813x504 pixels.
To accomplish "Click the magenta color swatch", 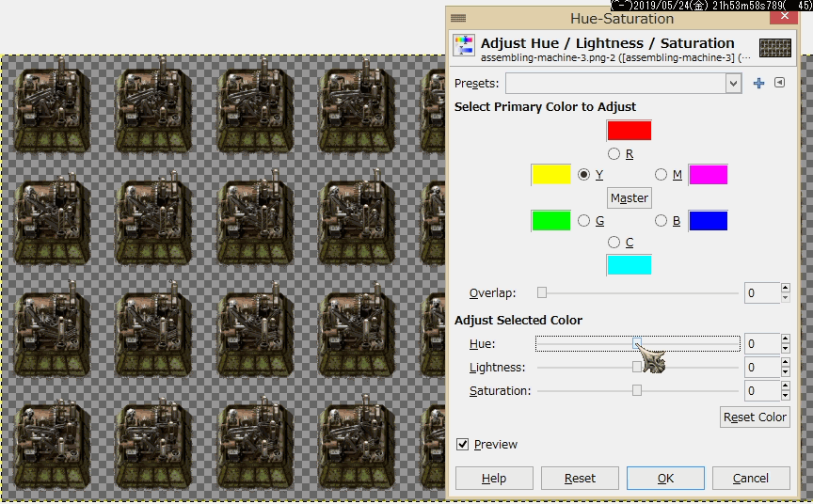I will (709, 175).
